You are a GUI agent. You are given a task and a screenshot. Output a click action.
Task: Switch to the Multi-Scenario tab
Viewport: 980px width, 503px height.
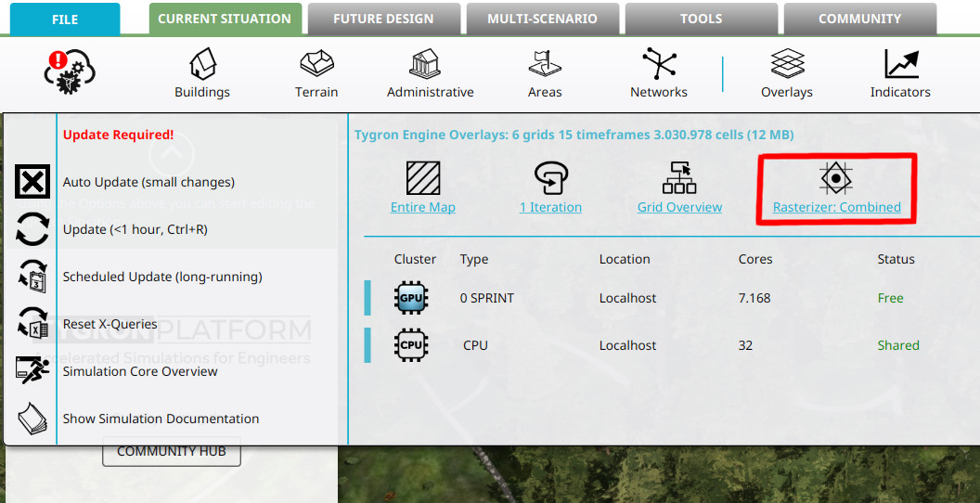pyautogui.click(x=543, y=19)
